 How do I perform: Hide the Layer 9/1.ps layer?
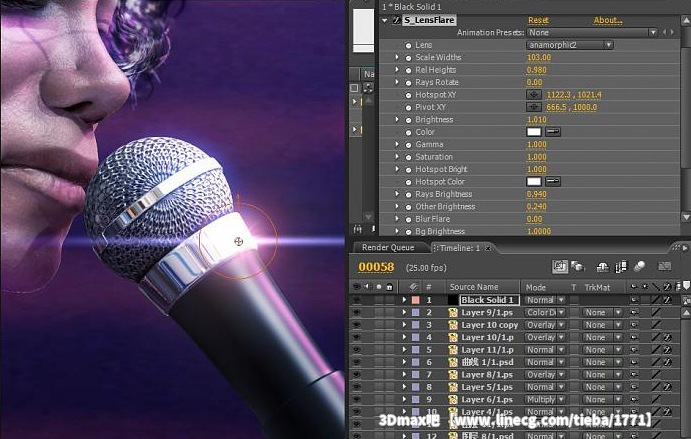(x=357, y=313)
